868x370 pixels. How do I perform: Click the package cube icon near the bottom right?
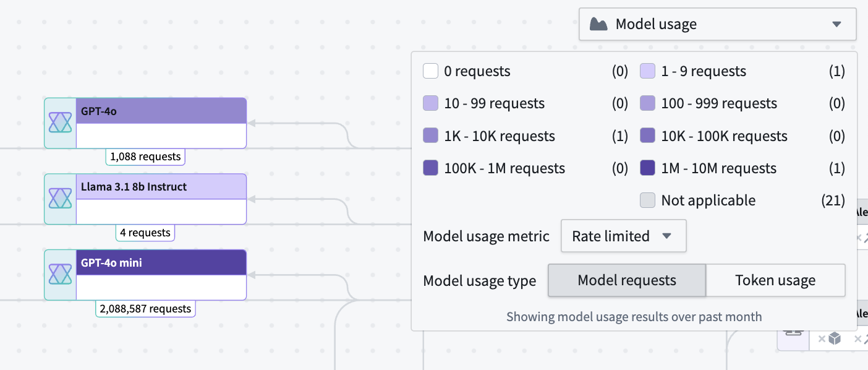pos(835,339)
